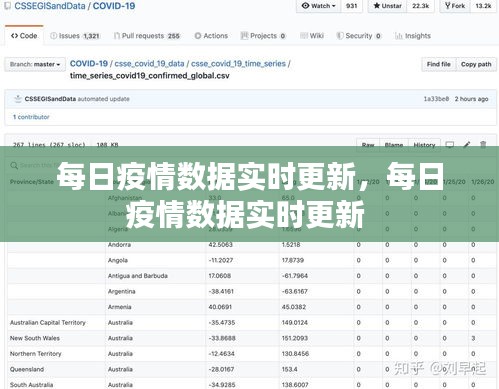View the 22.3k stargazers count

[x=420, y=6]
